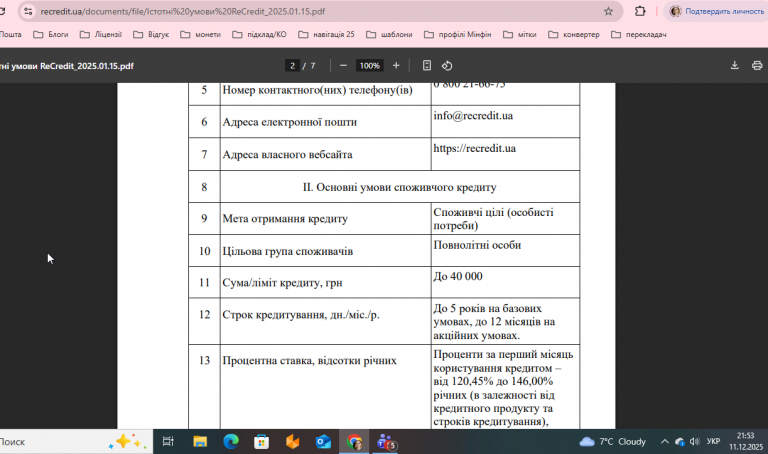
Task: Open the 'конвертер' bookmark folder
Action: [x=574, y=34]
